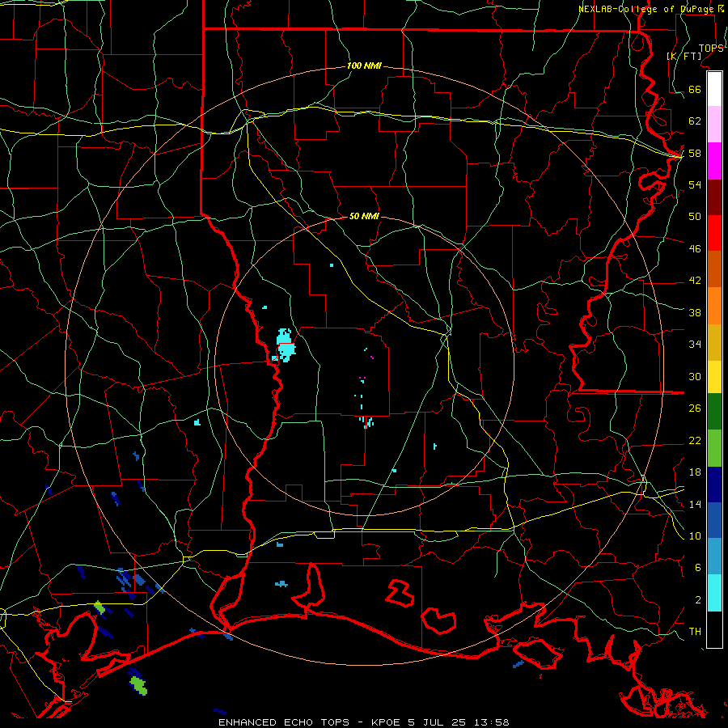Click the light green legend swatch

714,448
